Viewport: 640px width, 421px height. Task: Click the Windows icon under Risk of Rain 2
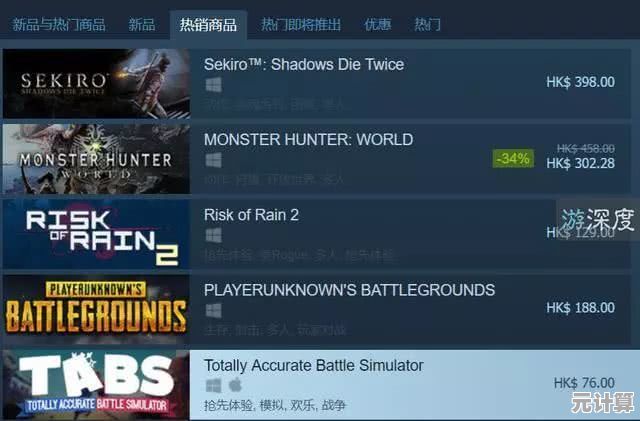213,236
